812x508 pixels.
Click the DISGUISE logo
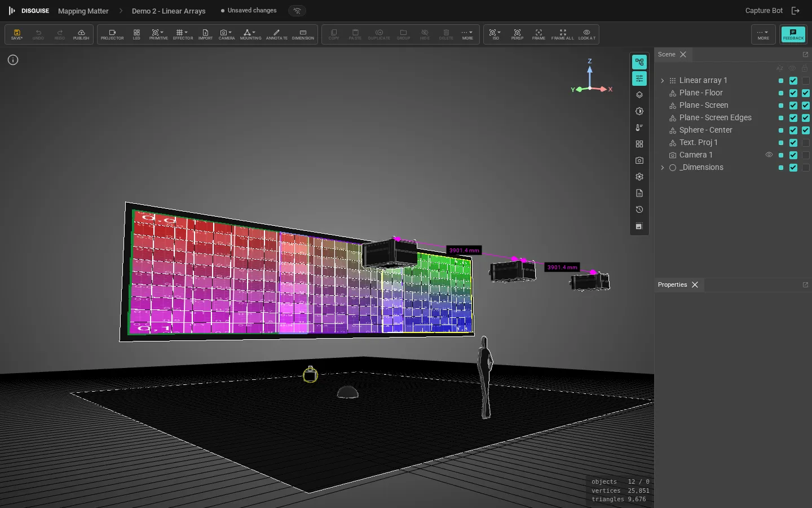pyautogui.click(x=29, y=11)
